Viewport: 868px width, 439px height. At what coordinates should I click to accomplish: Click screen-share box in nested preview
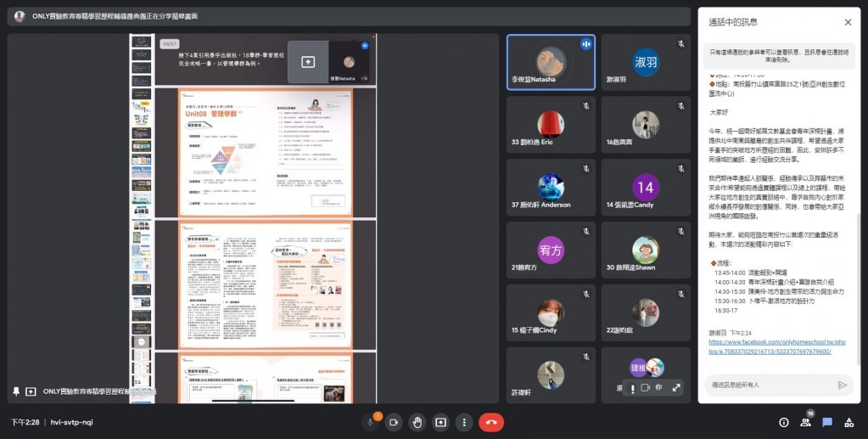(x=308, y=62)
